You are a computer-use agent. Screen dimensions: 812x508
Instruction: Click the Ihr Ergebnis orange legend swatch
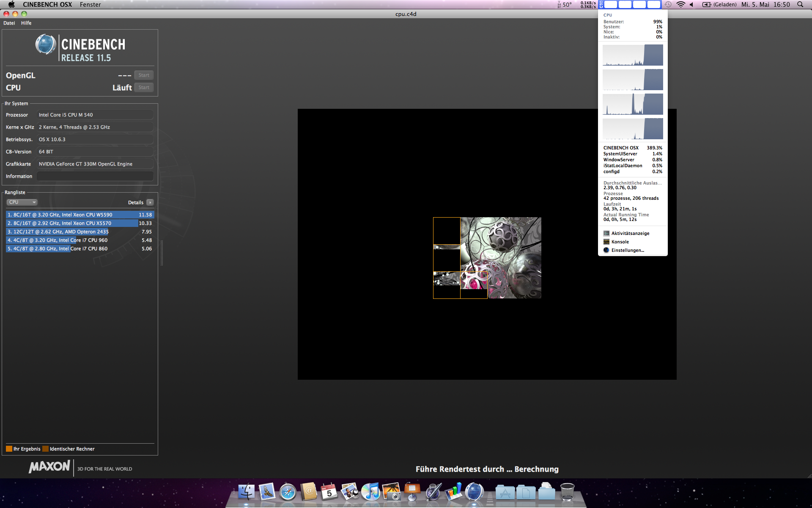pos(9,449)
